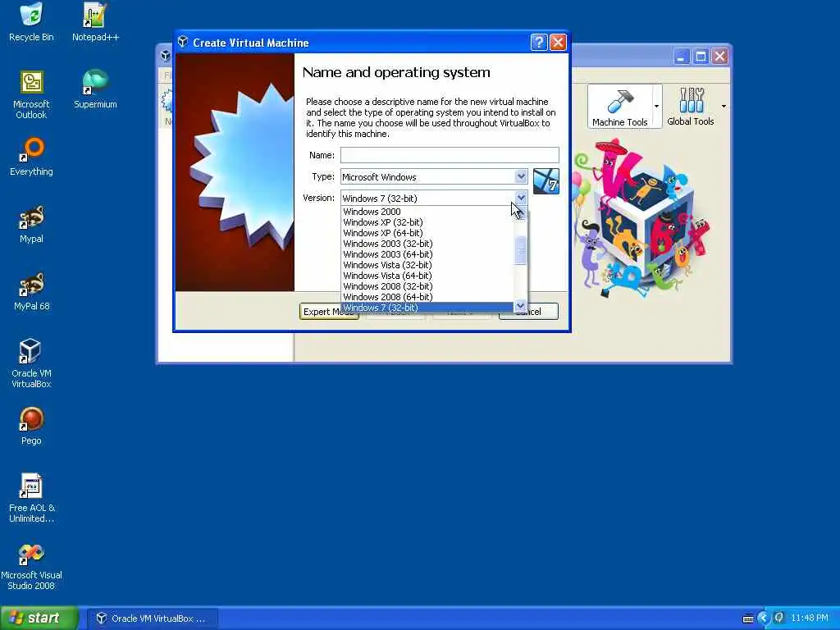
Task: Click the Windows 7 OS type icon
Action: (546, 181)
